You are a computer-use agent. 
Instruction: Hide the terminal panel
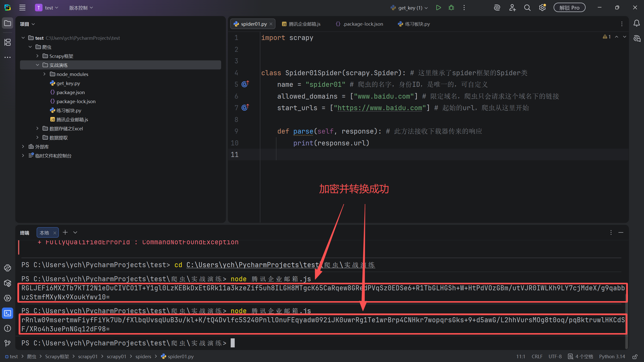click(621, 232)
